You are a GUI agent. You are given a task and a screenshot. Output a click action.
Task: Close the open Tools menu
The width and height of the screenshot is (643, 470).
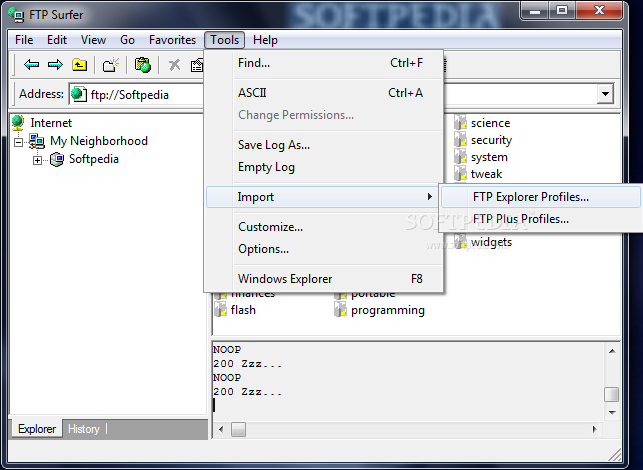click(224, 40)
